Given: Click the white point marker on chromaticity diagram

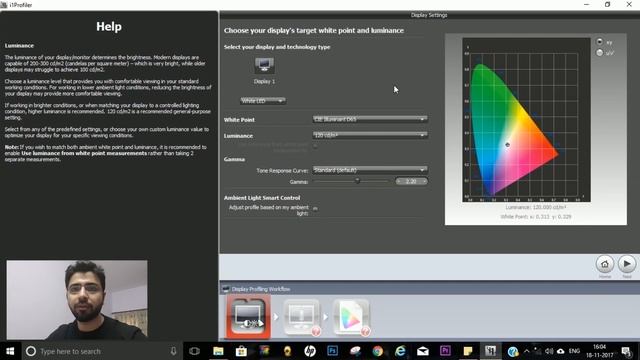Looking at the screenshot, I should pyautogui.click(x=507, y=144).
